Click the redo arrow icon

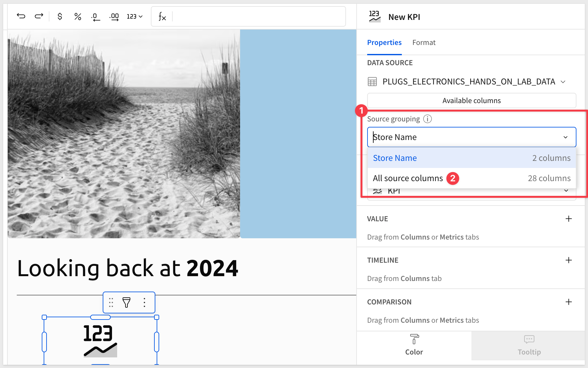point(39,16)
